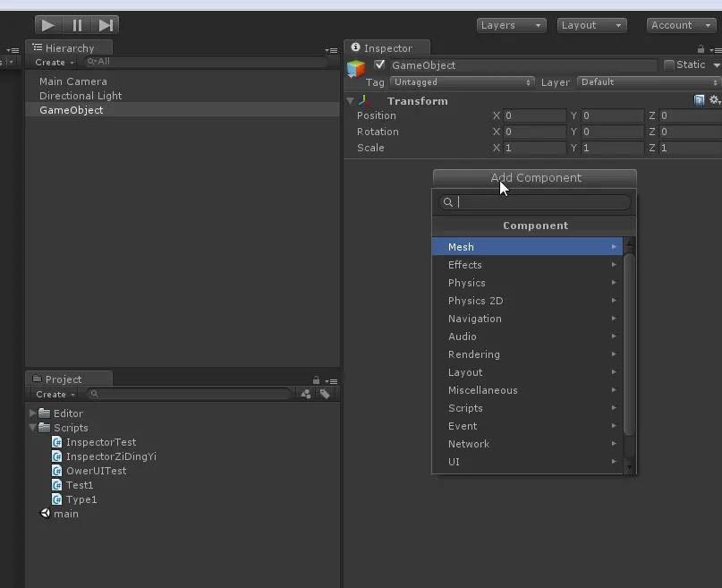Open the Rendering component category
The height and width of the screenshot is (588, 722).
(x=527, y=354)
